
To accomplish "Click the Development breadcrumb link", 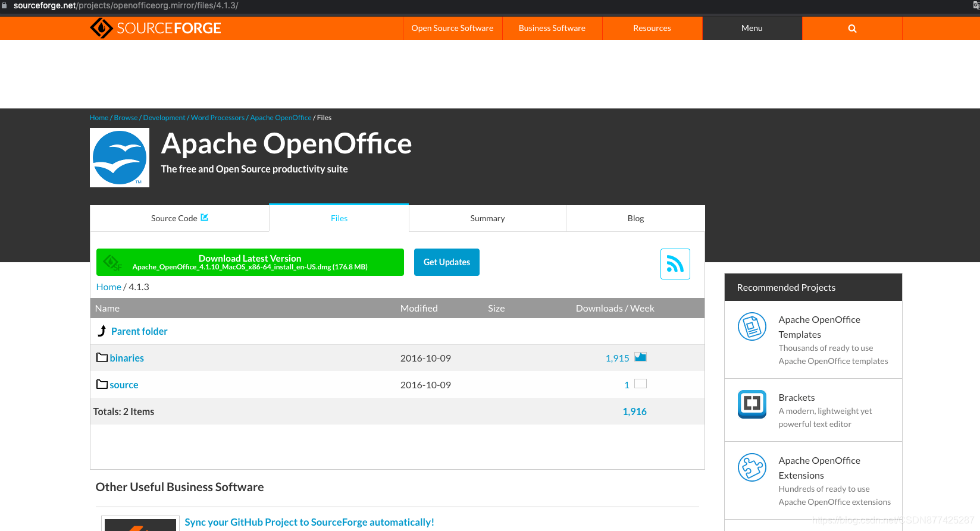I will [x=164, y=118].
